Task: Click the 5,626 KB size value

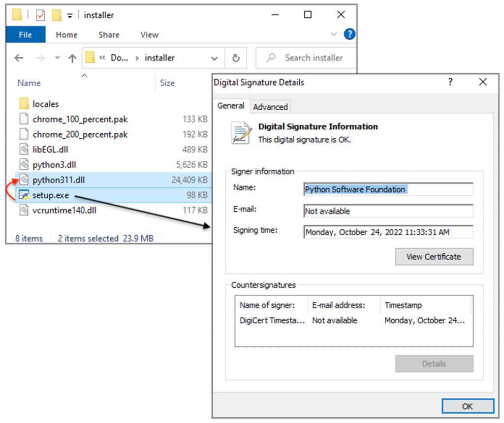Action: [191, 165]
